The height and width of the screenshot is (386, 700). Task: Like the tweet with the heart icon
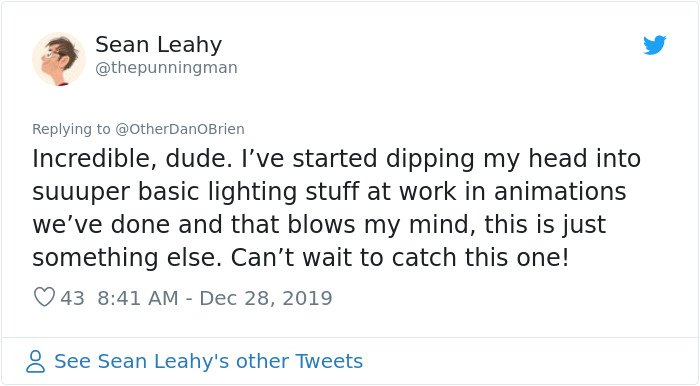point(44,297)
